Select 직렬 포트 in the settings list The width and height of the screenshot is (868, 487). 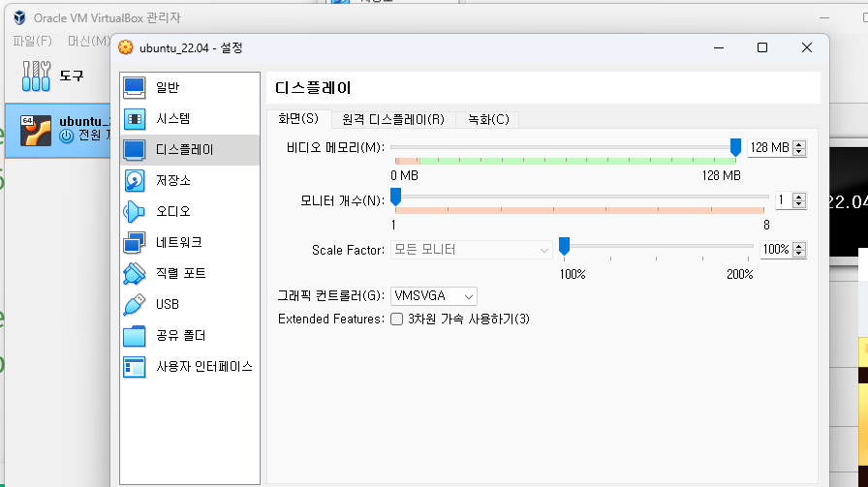[x=190, y=273]
